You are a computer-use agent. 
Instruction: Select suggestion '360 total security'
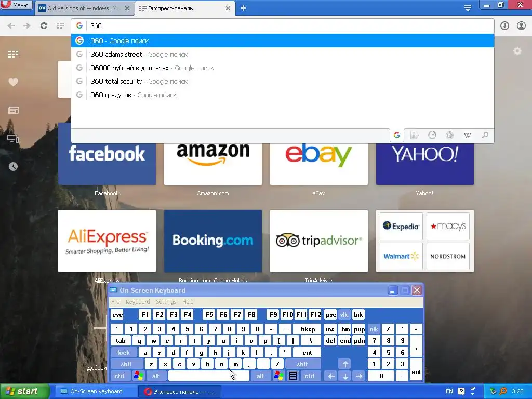pyautogui.click(x=282, y=82)
